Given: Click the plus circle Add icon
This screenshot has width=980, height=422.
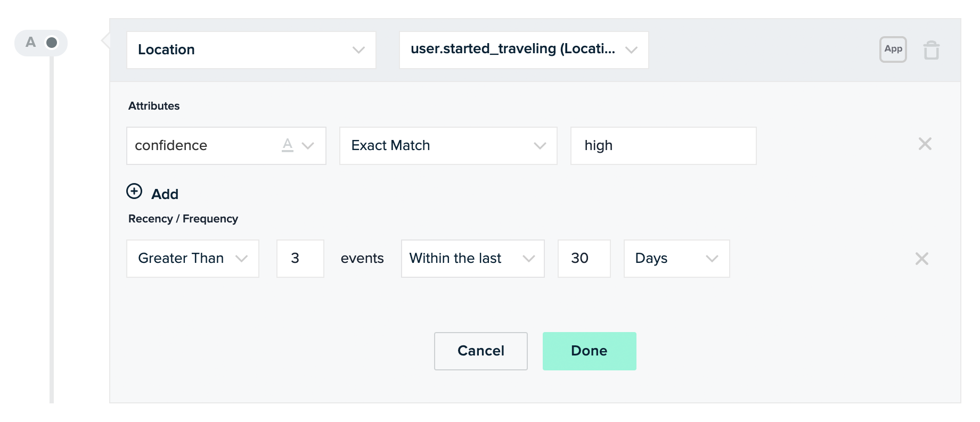Looking at the screenshot, I should tap(134, 192).
